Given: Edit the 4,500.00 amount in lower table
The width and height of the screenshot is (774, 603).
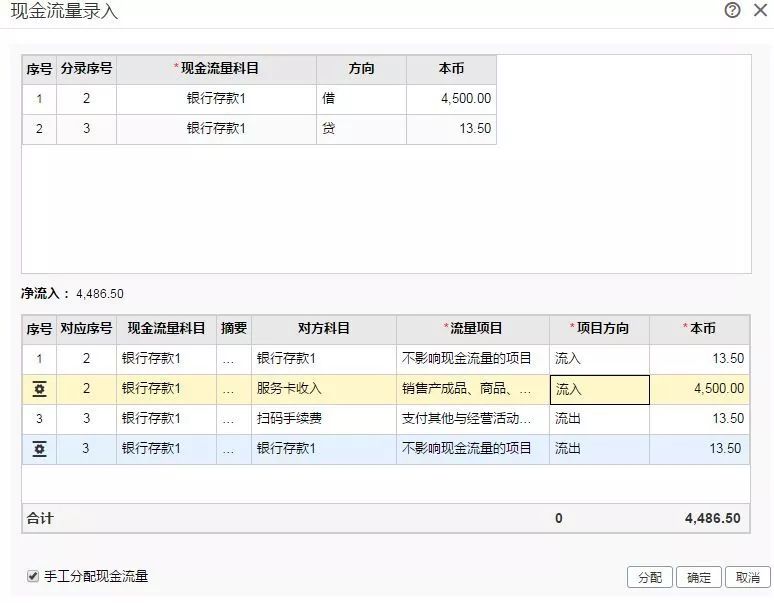Looking at the screenshot, I should click(699, 389).
